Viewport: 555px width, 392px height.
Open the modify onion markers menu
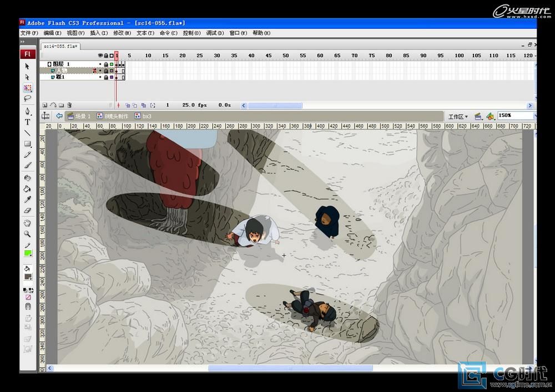click(x=153, y=105)
